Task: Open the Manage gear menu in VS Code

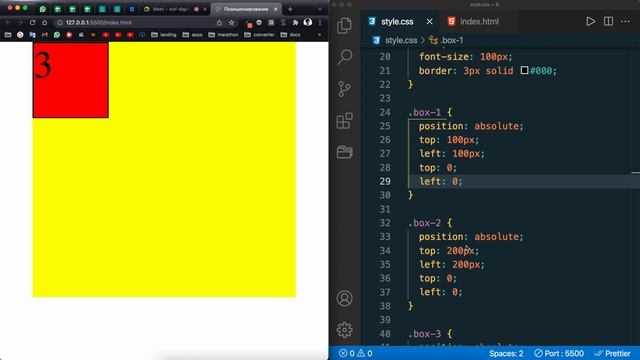Action: point(344,330)
